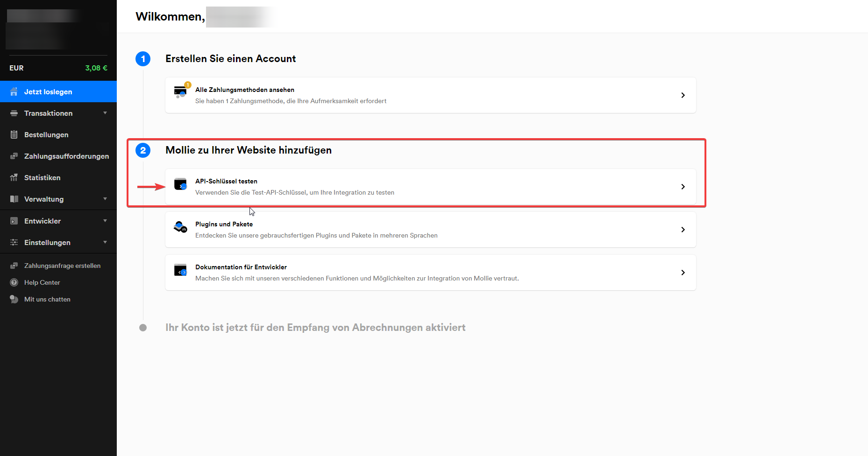Open the Transaktionen menu item
This screenshot has width=868, height=456.
click(58, 113)
